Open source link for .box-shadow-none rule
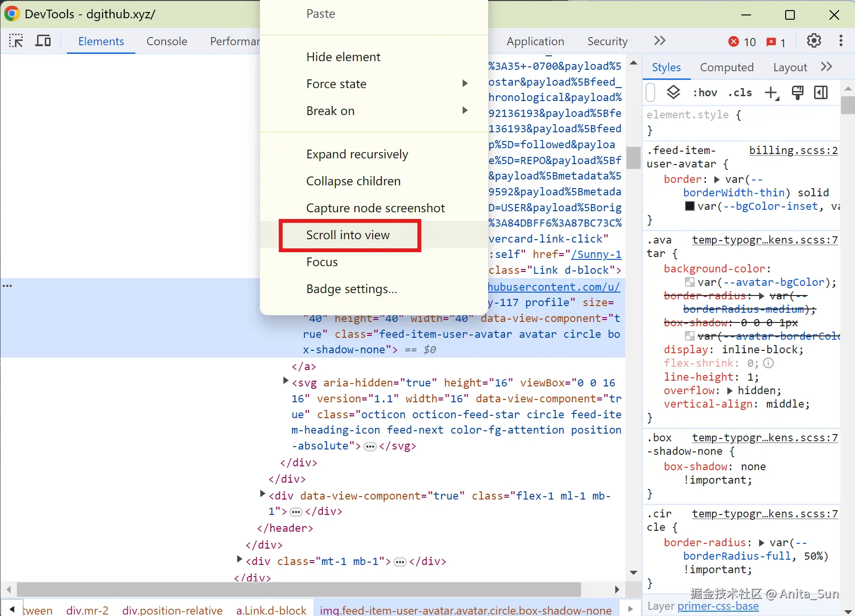 pyautogui.click(x=765, y=438)
